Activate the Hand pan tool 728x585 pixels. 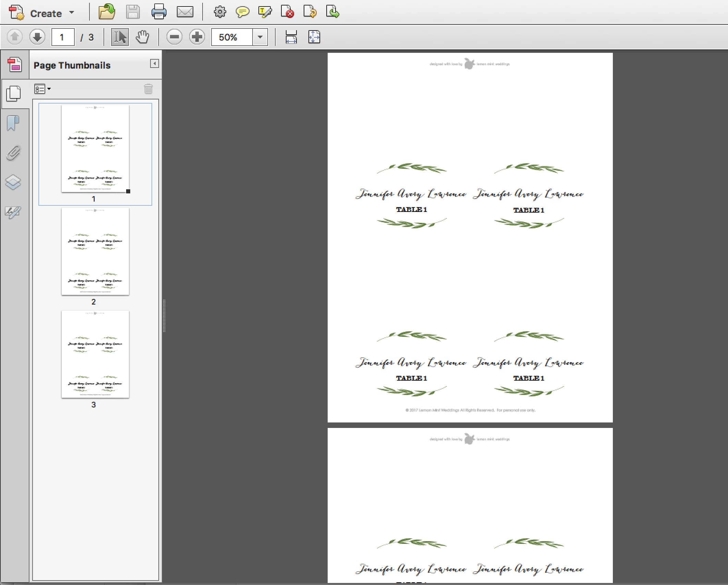(x=142, y=37)
